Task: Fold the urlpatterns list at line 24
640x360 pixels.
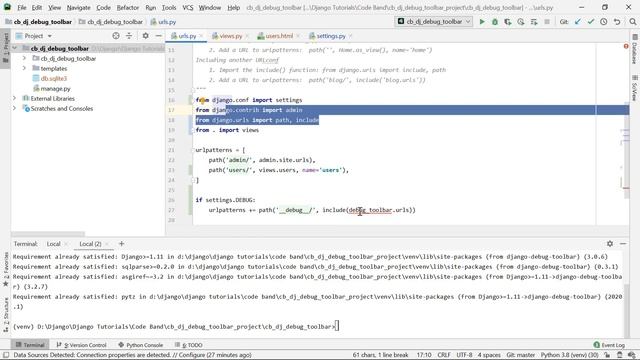Action: point(193,180)
